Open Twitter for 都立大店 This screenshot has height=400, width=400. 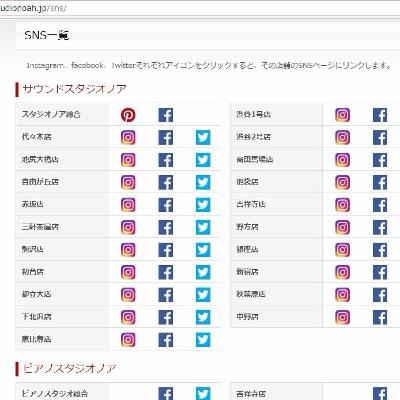[x=203, y=295]
